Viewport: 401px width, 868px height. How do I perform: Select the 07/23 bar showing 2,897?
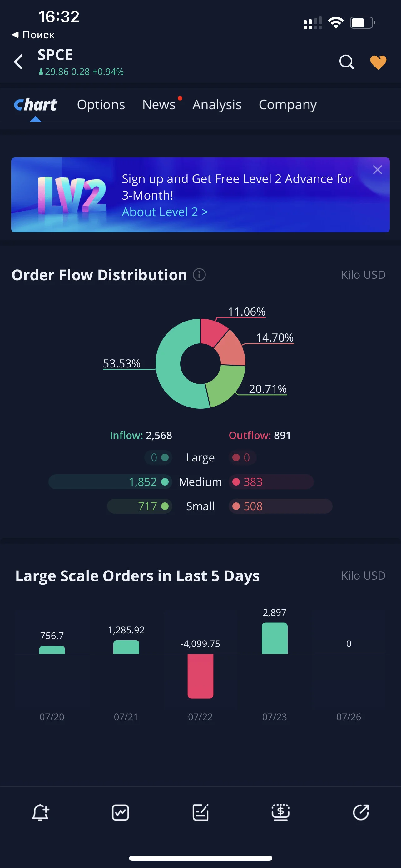275,638
